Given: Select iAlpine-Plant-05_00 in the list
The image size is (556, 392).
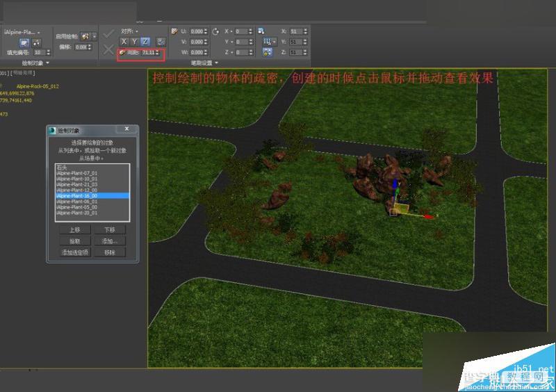Looking at the screenshot, I should pos(92,207).
